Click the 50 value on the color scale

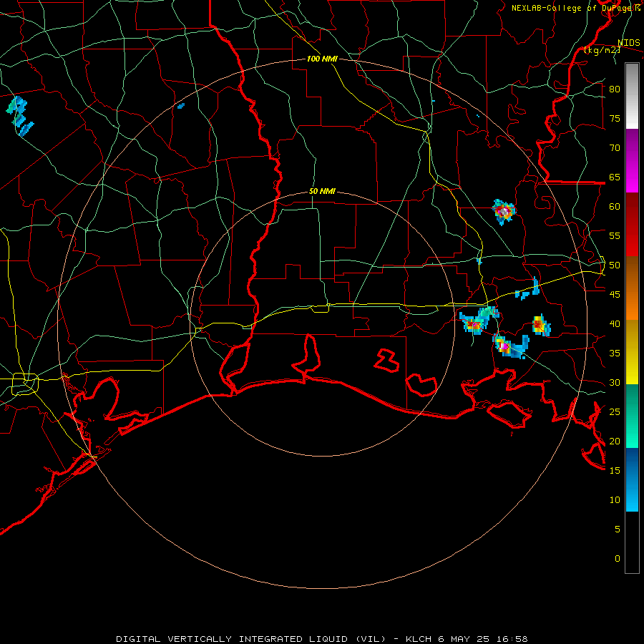tap(615, 265)
